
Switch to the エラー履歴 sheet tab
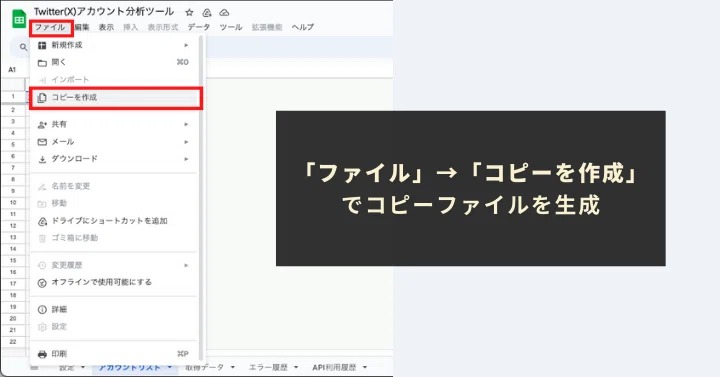(268, 367)
